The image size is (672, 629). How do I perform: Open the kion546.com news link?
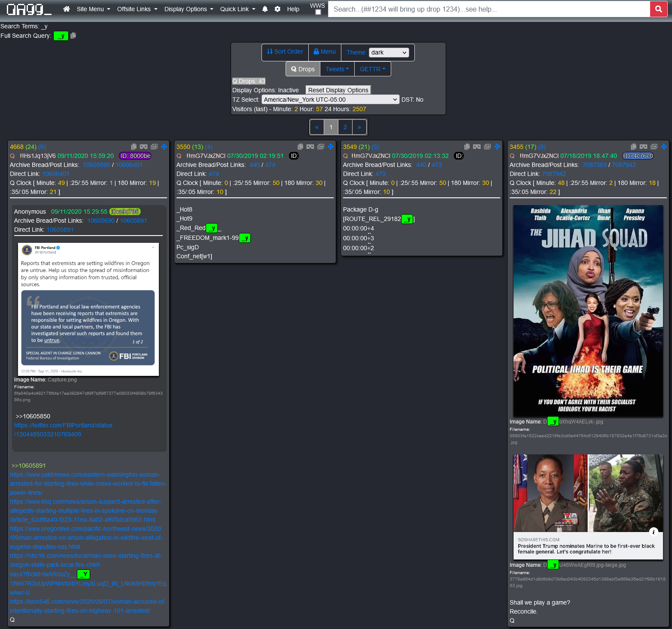(x=88, y=606)
